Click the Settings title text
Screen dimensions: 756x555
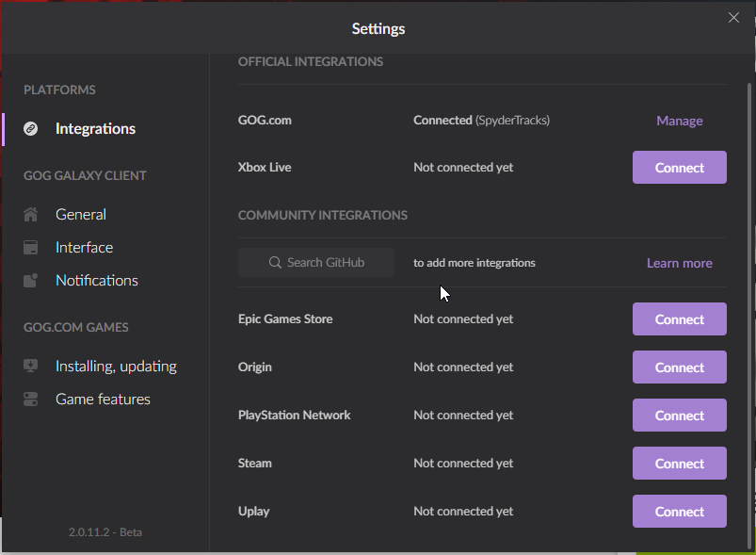[378, 29]
